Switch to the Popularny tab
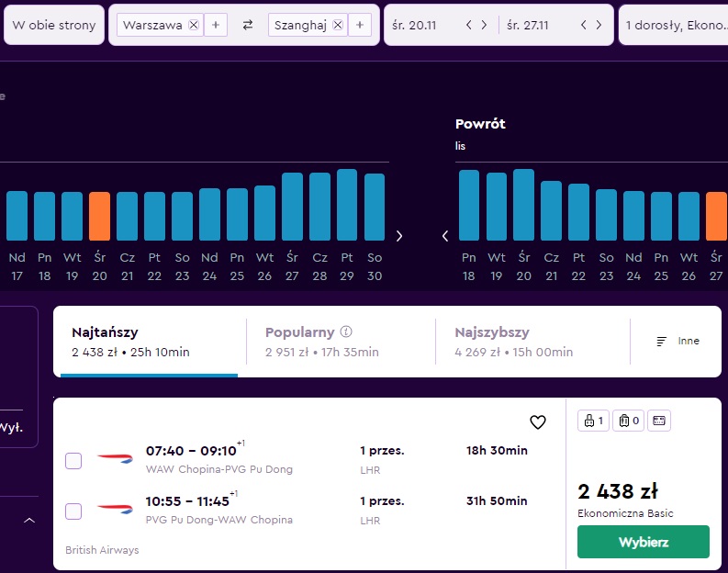 (x=341, y=342)
